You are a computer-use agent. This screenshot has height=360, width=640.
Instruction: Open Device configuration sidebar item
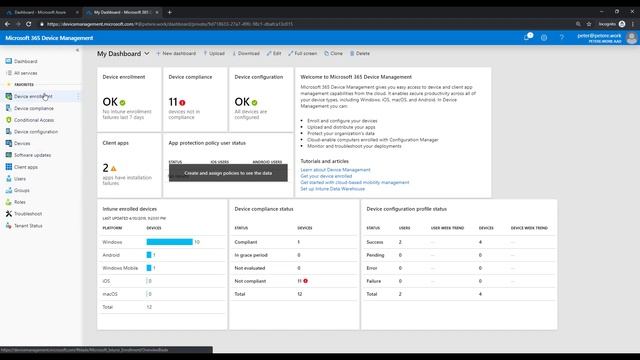36,132
